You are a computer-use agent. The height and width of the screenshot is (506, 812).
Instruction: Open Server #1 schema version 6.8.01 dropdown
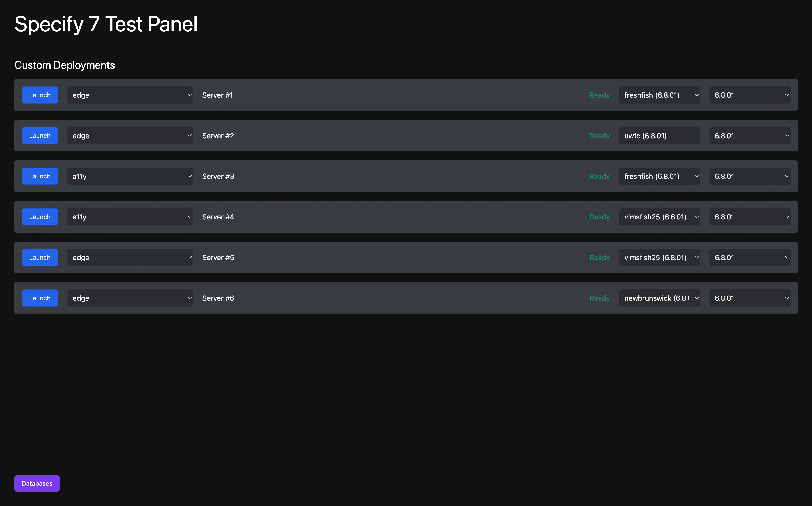[750, 95]
